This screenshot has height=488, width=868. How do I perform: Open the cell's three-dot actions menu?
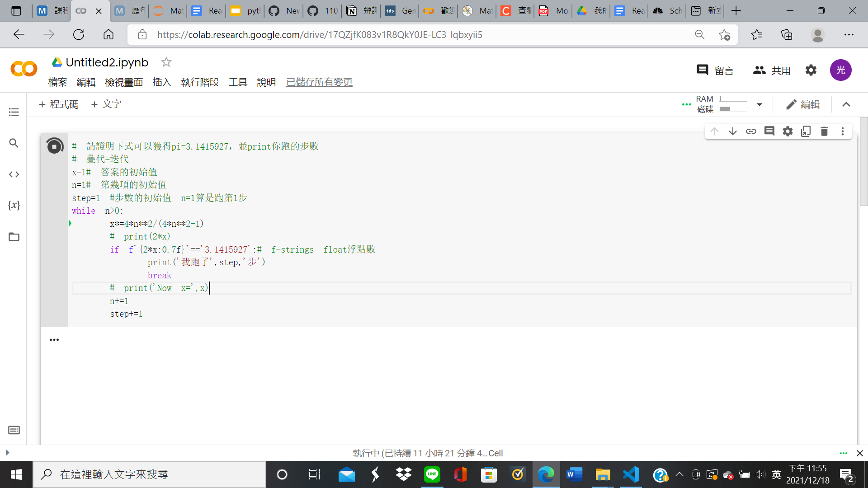coord(843,131)
